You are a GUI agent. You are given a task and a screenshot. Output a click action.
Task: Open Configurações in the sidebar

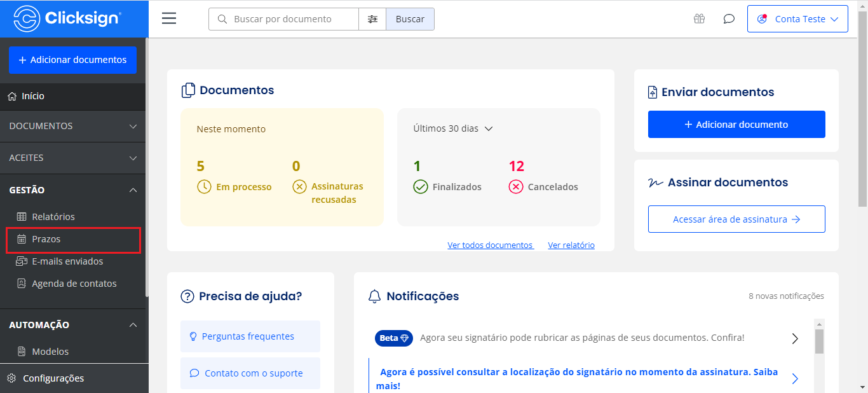pos(73,378)
